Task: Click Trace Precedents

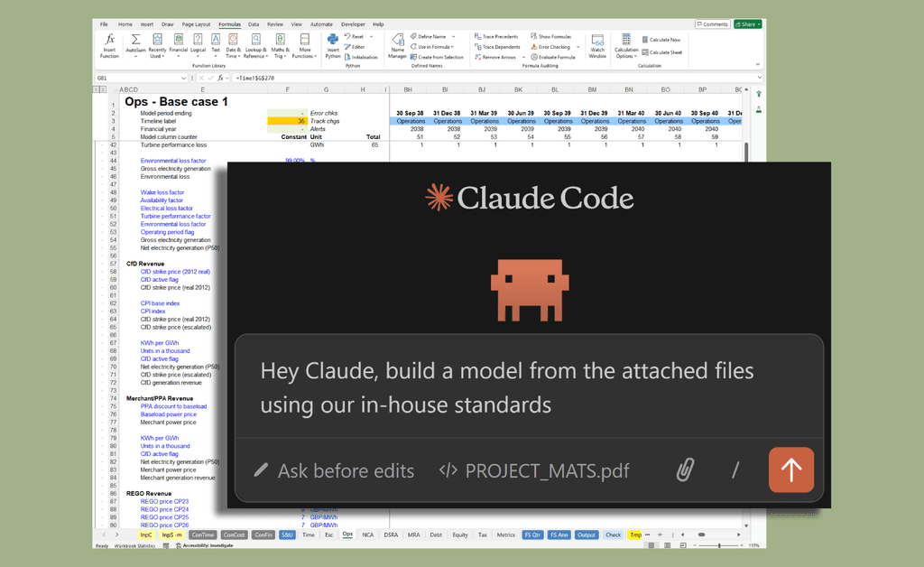Action: click(x=497, y=36)
